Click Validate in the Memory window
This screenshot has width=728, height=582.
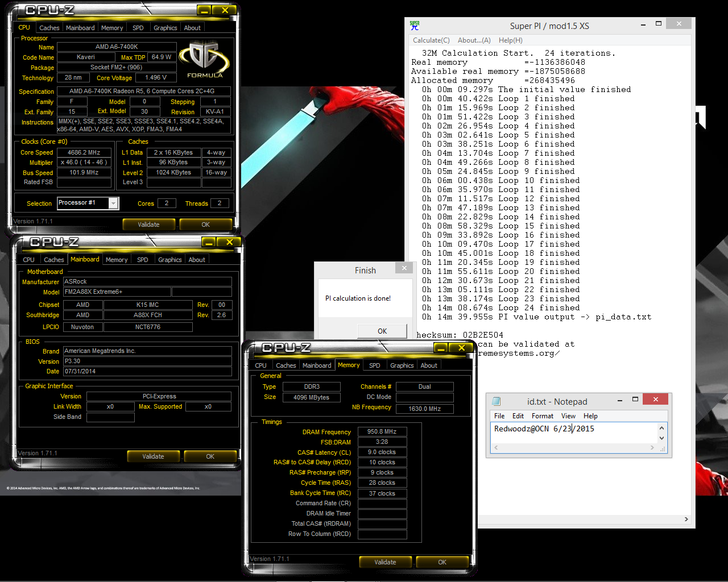(x=385, y=562)
